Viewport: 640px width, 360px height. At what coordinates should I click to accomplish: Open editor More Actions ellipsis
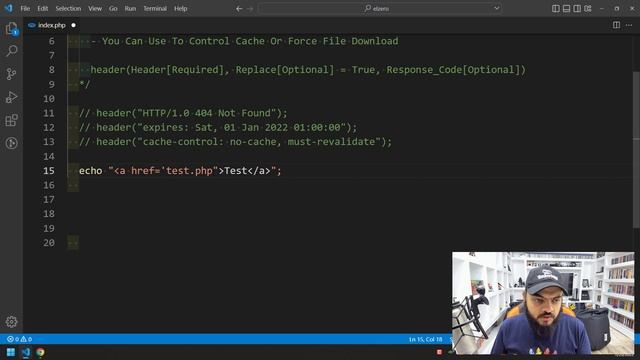pyautogui.click(x=629, y=25)
